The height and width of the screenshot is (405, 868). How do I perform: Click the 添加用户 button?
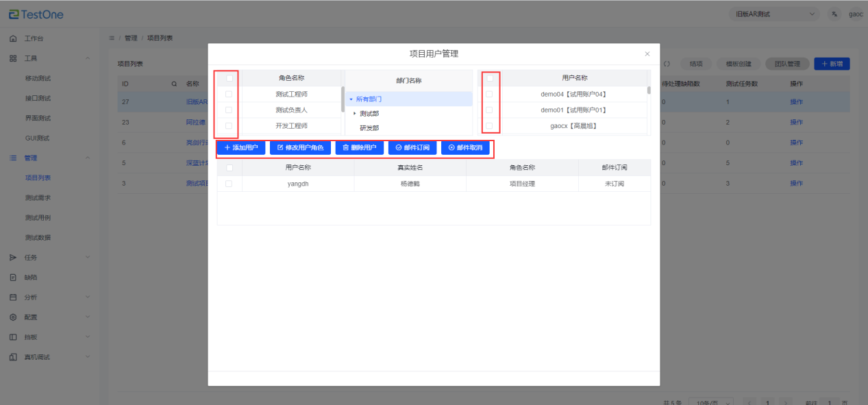241,147
